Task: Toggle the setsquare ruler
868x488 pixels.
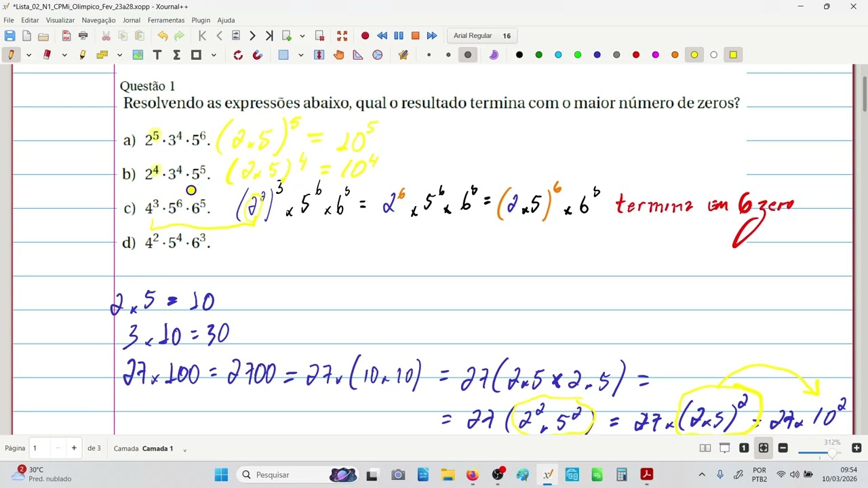Action: (358, 55)
